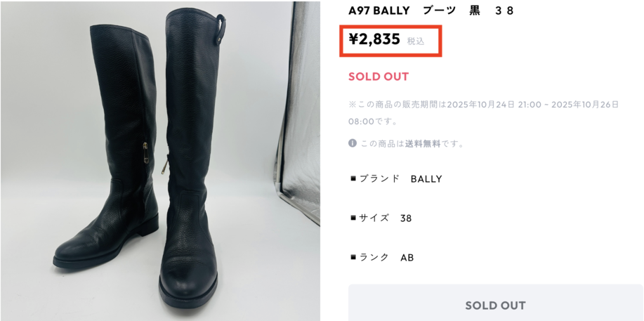644x321 pixels.
Task: Click the square bullet before サイズ
Action: point(353,218)
